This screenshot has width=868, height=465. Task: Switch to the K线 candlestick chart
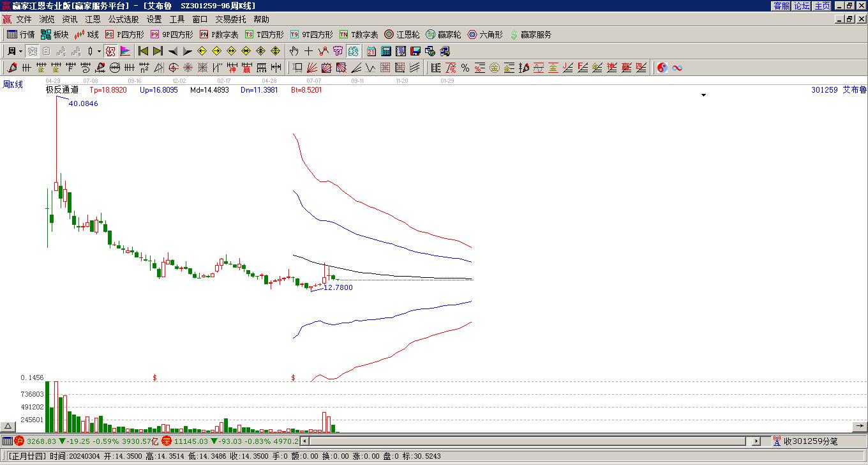[87, 34]
